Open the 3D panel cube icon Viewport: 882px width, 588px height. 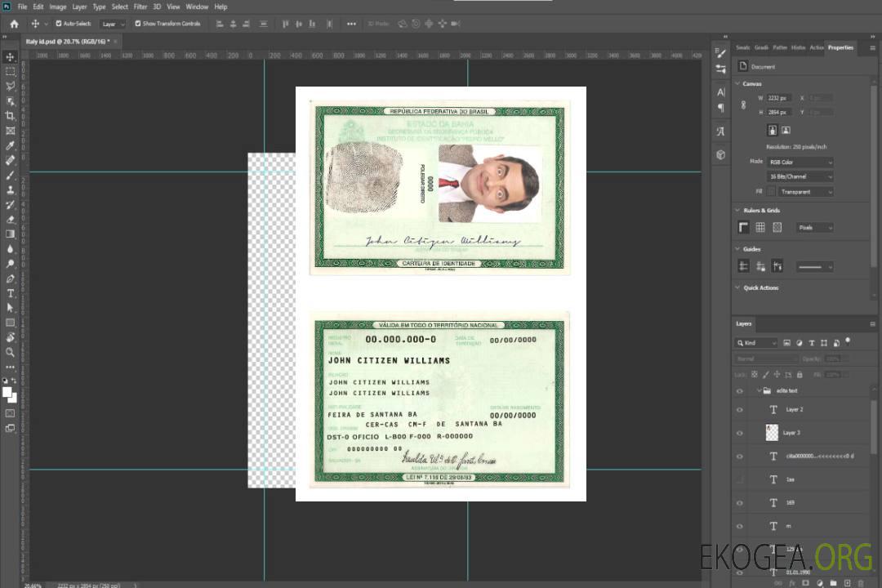(x=721, y=154)
